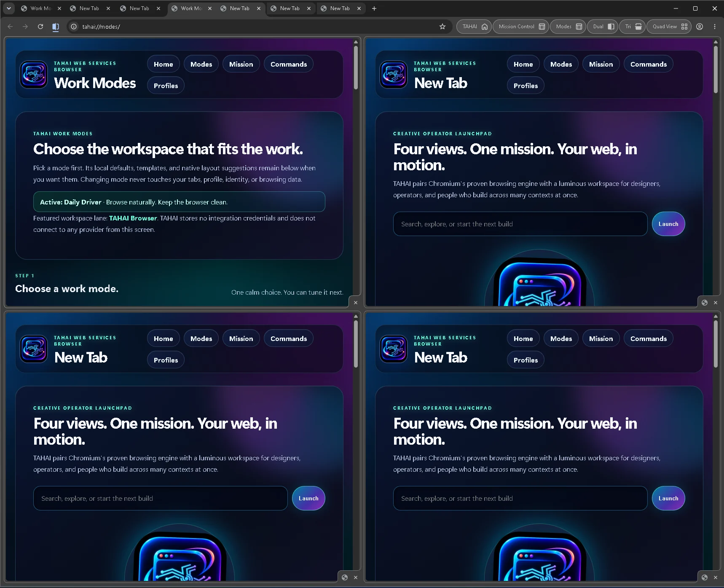Click Home in the top-right New Tab pane
Screen dimensions: 724x588
(x=523, y=64)
